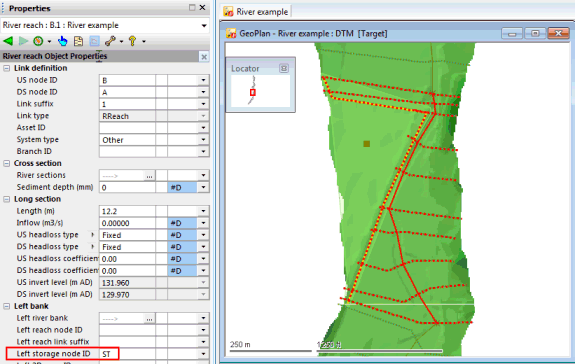Open flag dropdown for DS headloss coefficient
Screen dimensions: 575x364
[203, 271]
